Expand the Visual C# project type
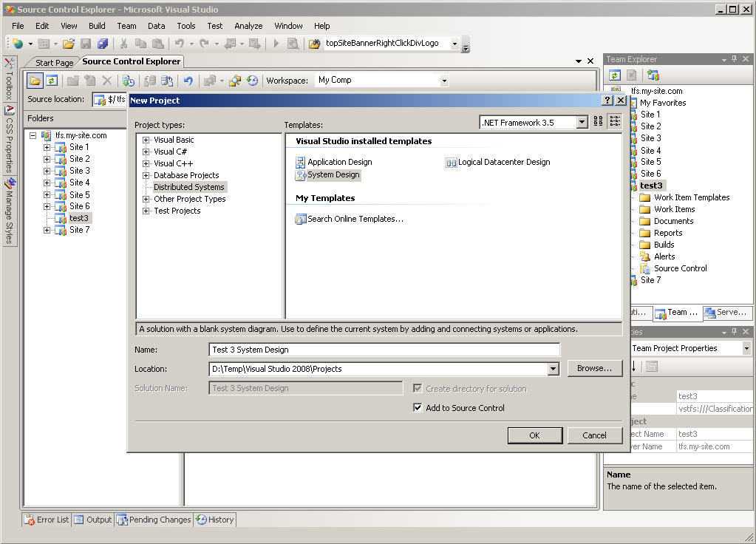The width and height of the screenshot is (756, 544). point(146,152)
